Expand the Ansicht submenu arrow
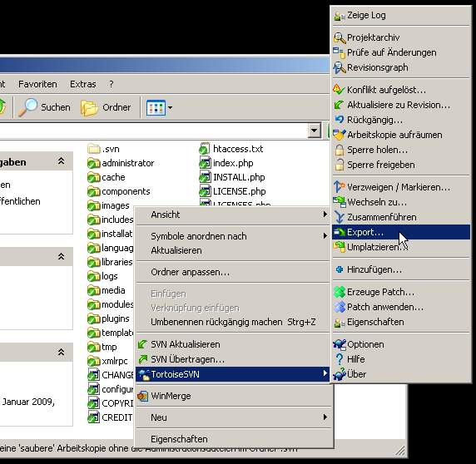Screen dimensions: 476x464 tap(325, 215)
